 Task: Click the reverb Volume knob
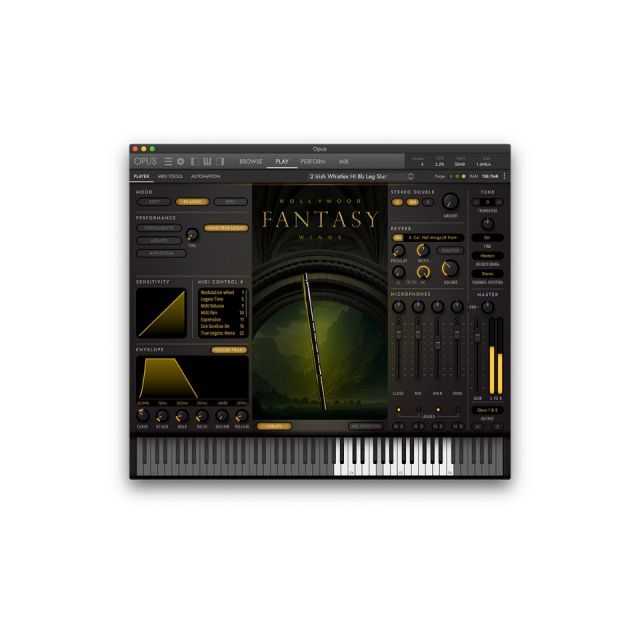tap(450, 268)
